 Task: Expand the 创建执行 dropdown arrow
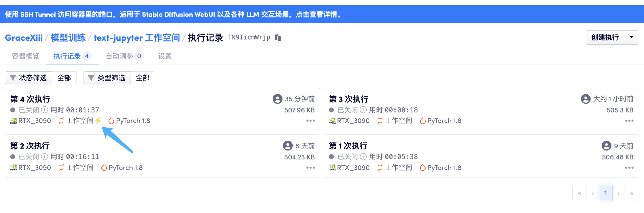(x=631, y=37)
